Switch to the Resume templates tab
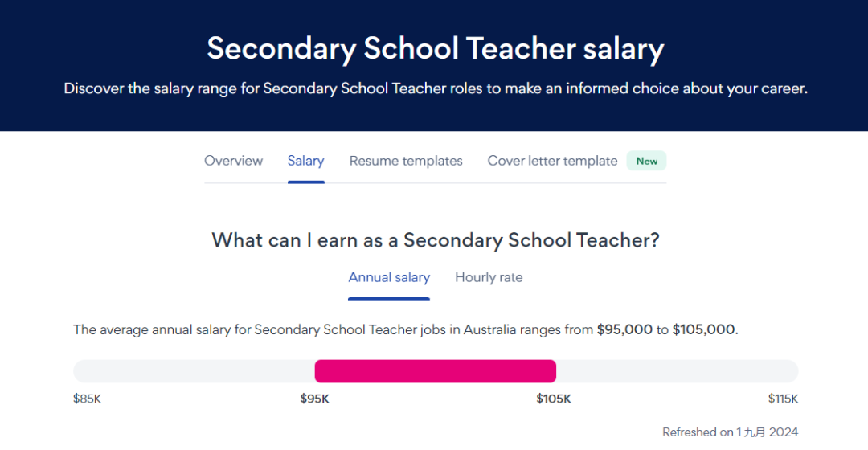The height and width of the screenshot is (450, 868). [406, 161]
